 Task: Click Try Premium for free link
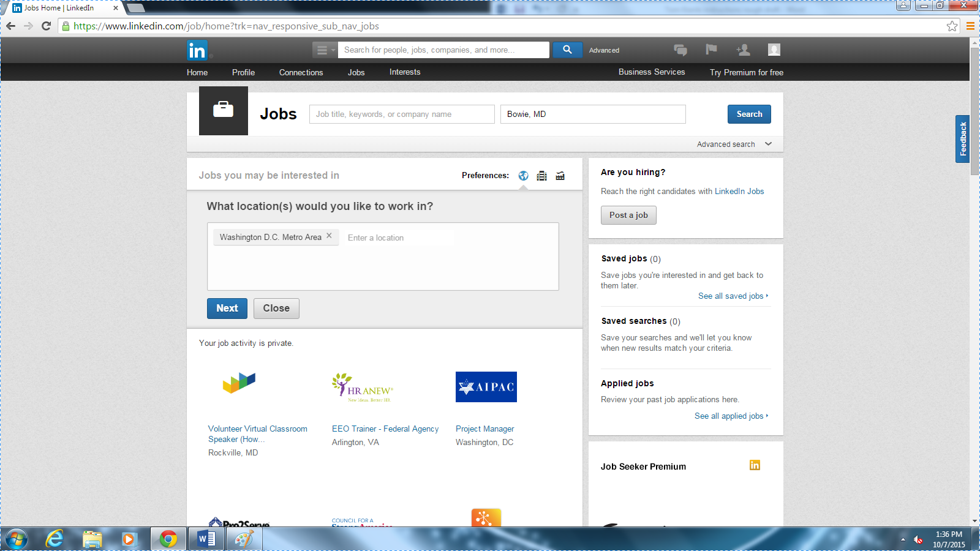pyautogui.click(x=747, y=72)
